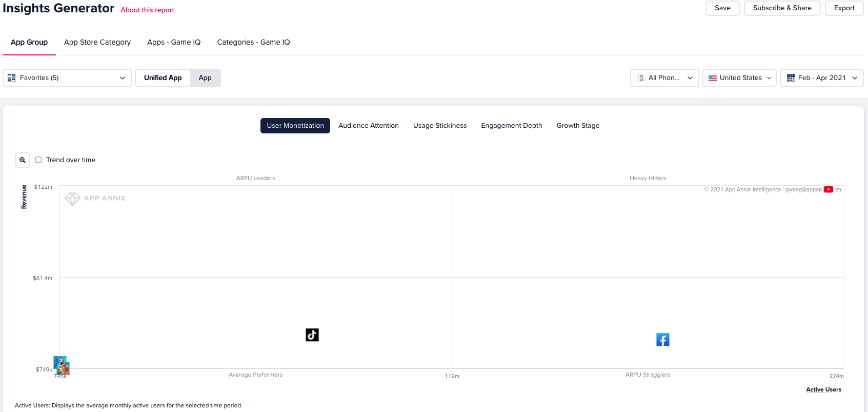Screen dimensions: 868x412
Task: Click the $122m revenue axis value
Action: pos(43,187)
